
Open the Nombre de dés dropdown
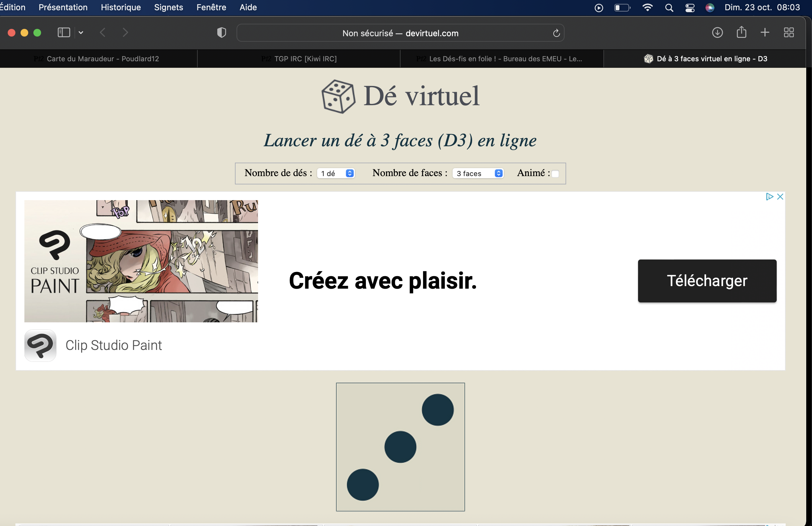tap(336, 174)
